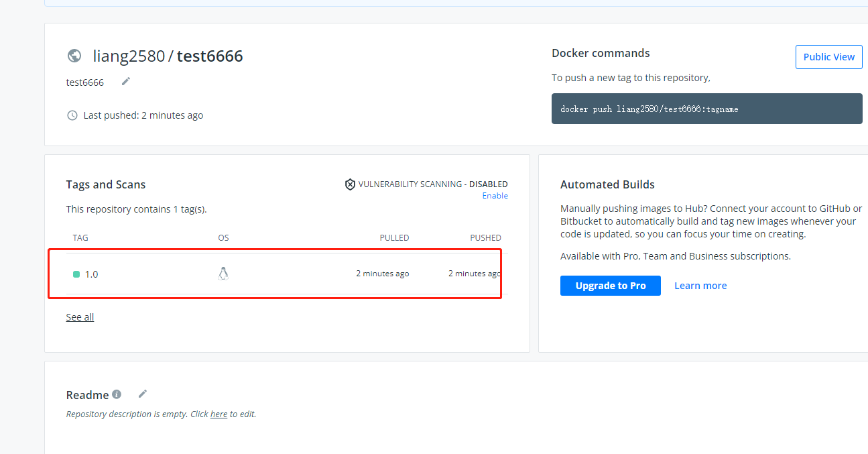Click the 'VULNERABILITY SCANNING - DISABLED' label

pyautogui.click(x=433, y=184)
